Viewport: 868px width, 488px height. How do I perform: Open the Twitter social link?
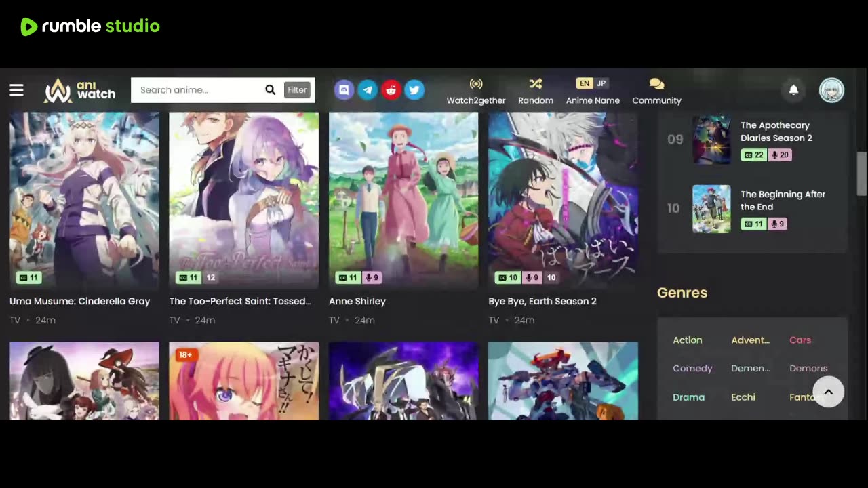tap(414, 89)
